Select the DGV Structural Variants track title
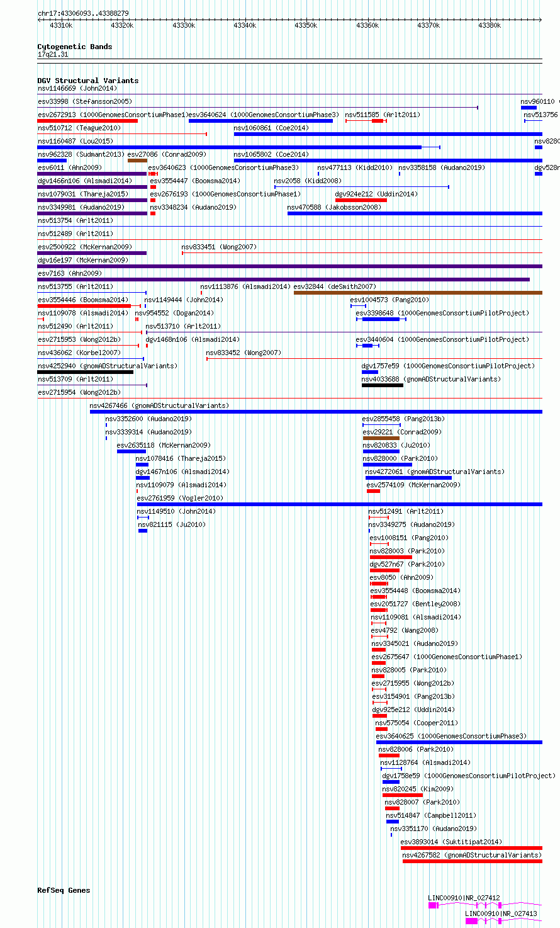This screenshot has height=928, width=560. click(87, 81)
